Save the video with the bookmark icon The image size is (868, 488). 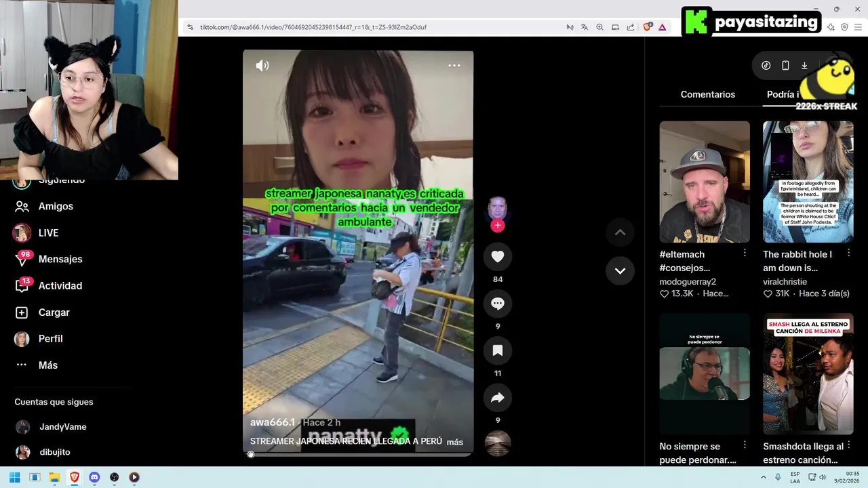click(x=498, y=350)
